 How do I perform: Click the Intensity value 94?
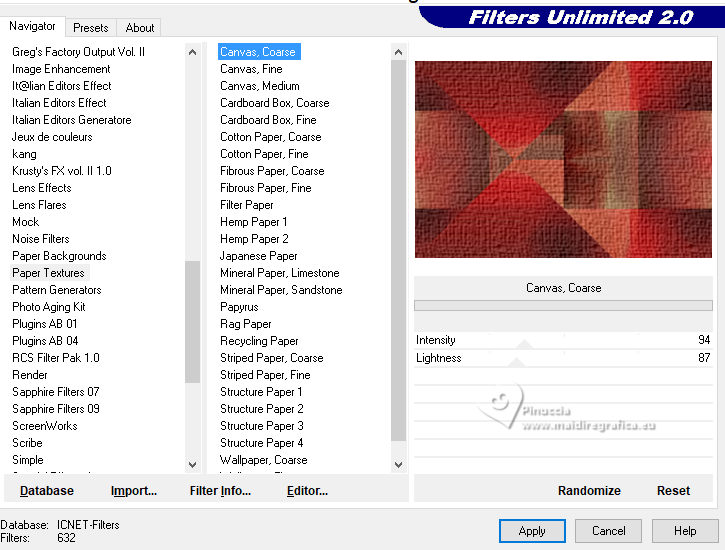click(x=704, y=340)
